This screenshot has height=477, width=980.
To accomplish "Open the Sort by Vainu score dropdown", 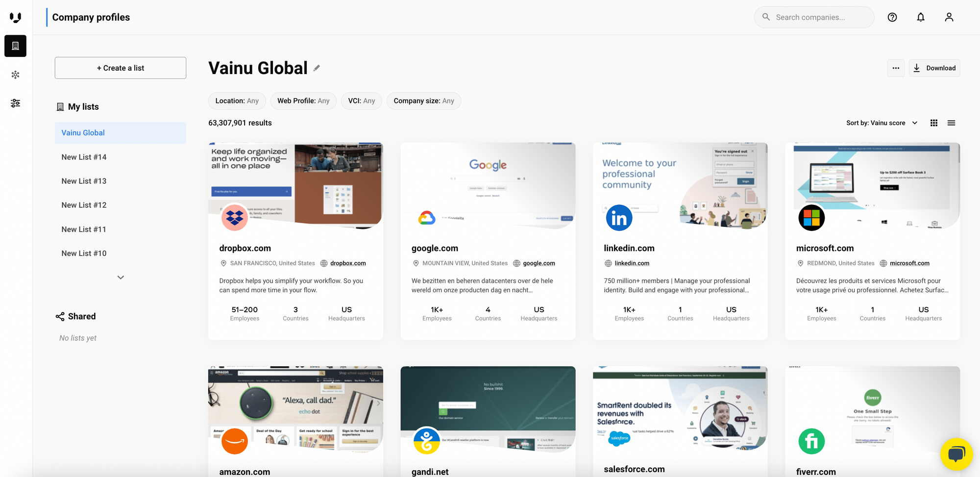I will 882,123.
